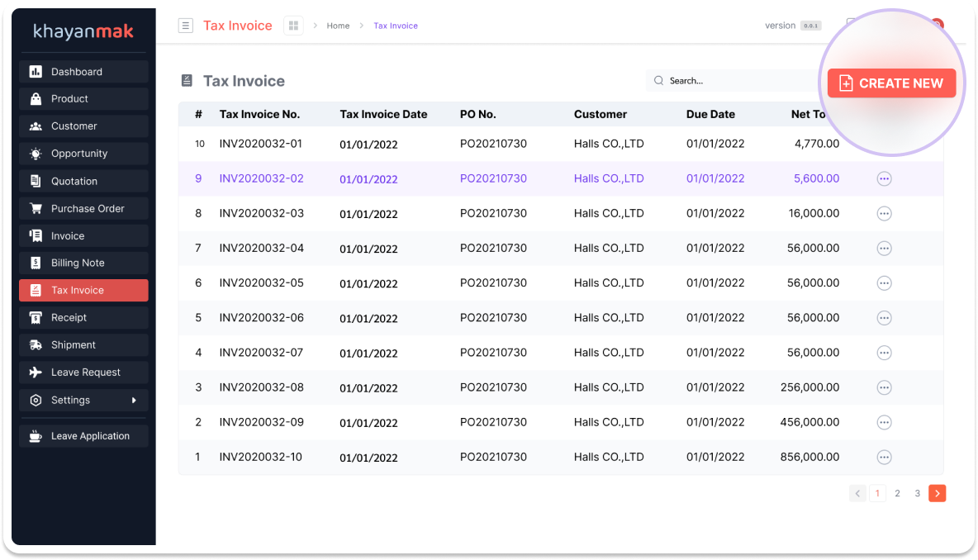Open Dashboard from the sidebar

[83, 72]
